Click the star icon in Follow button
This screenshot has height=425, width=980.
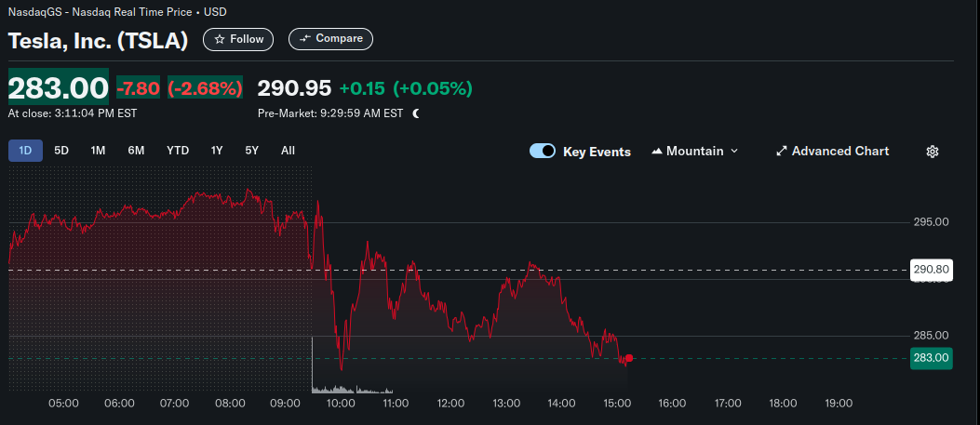point(220,39)
